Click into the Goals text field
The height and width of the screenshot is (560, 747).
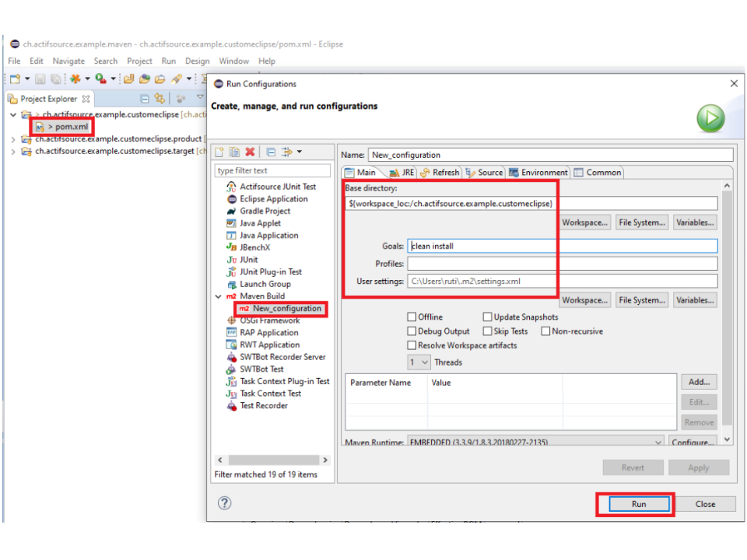pyautogui.click(x=562, y=246)
